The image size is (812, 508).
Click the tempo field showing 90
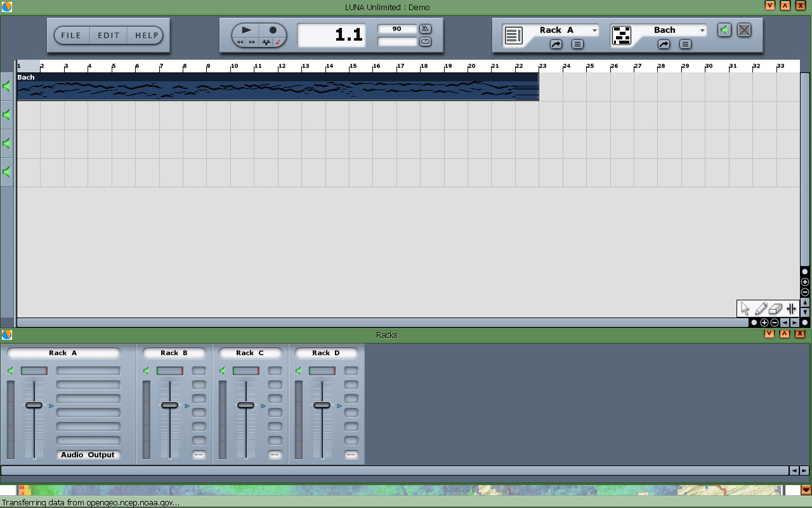coord(397,29)
